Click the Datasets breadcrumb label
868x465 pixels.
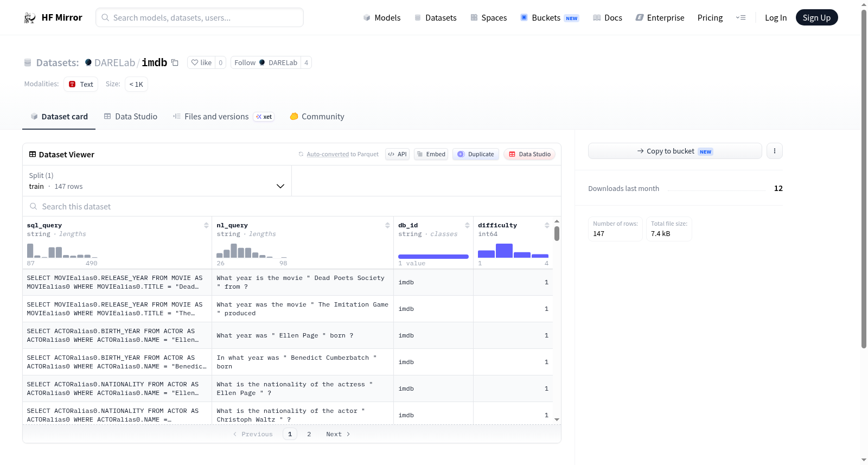pyautogui.click(x=58, y=63)
